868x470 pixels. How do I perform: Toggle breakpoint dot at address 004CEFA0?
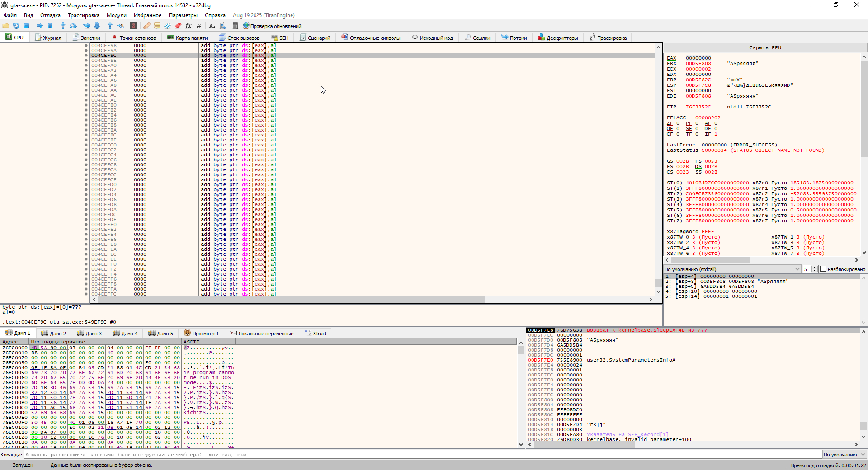tap(86, 65)
